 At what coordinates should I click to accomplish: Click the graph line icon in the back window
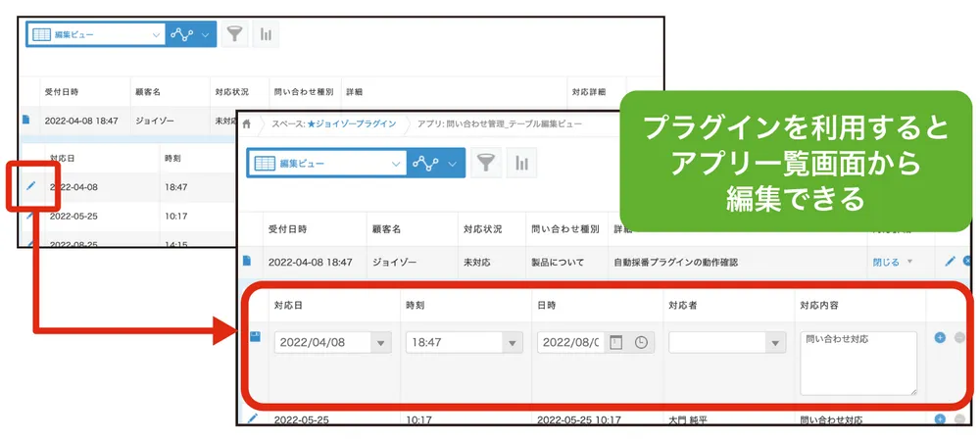pos(182,35)
